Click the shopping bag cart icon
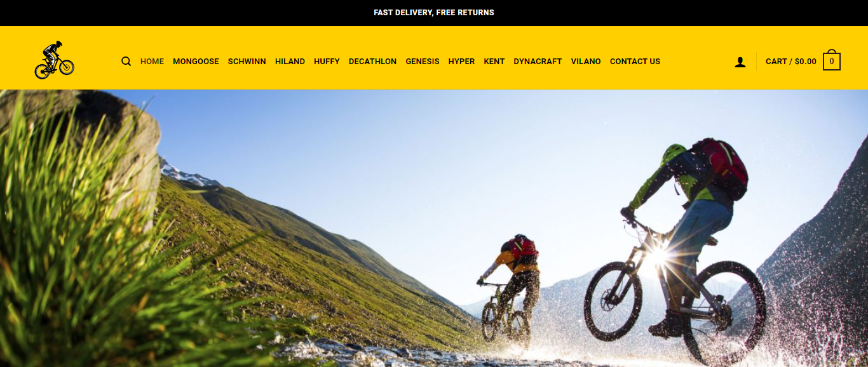 [831, 61]
